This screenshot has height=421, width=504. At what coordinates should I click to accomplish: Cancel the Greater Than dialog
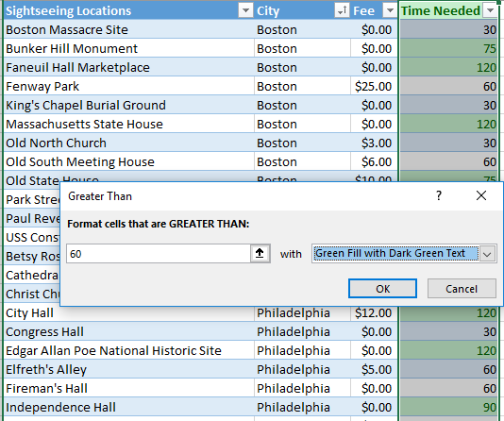coord(462,289)
